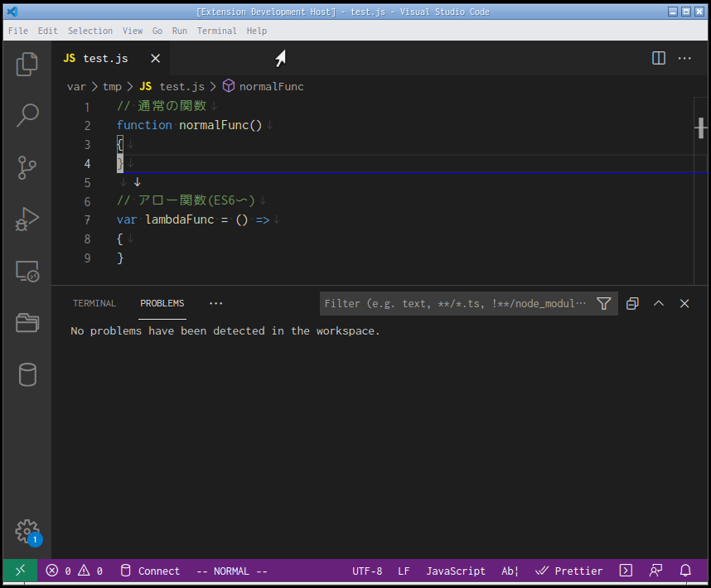The image size is (711, 588).
Task: Close the test.js editor tab
Action: tap(156, 59)
